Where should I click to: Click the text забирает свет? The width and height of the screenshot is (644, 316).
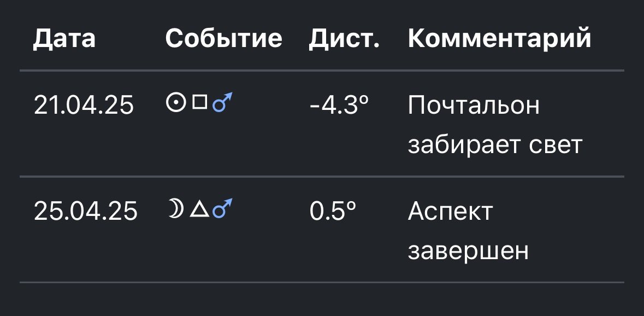(x=495, y=145)
